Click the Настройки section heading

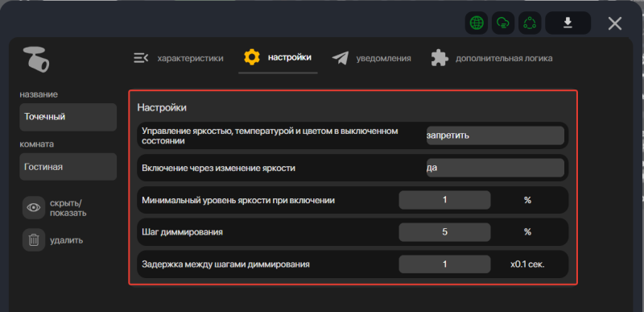coord(162,108)
